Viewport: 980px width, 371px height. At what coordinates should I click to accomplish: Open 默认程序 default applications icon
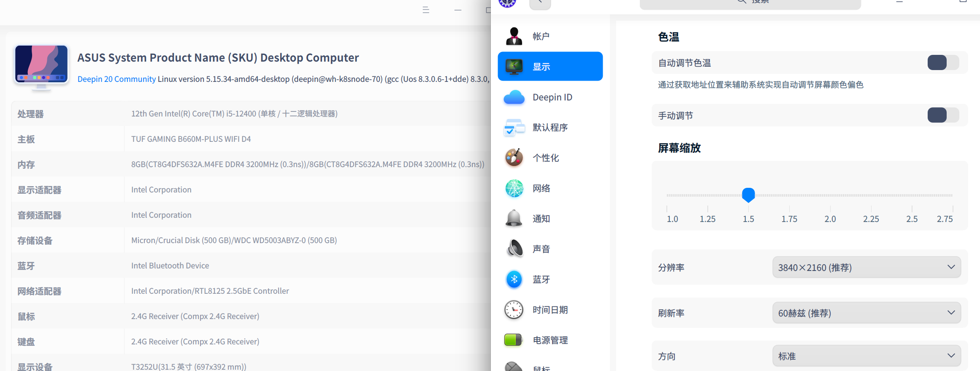click(x=514, y=127)
